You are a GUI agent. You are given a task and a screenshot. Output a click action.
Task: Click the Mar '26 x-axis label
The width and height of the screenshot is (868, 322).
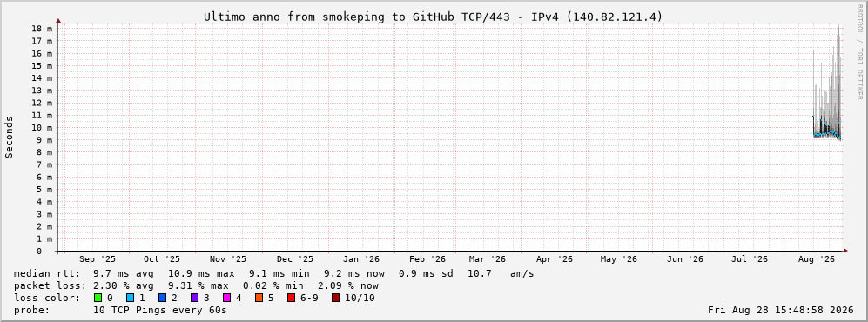(x=488, y=259)
